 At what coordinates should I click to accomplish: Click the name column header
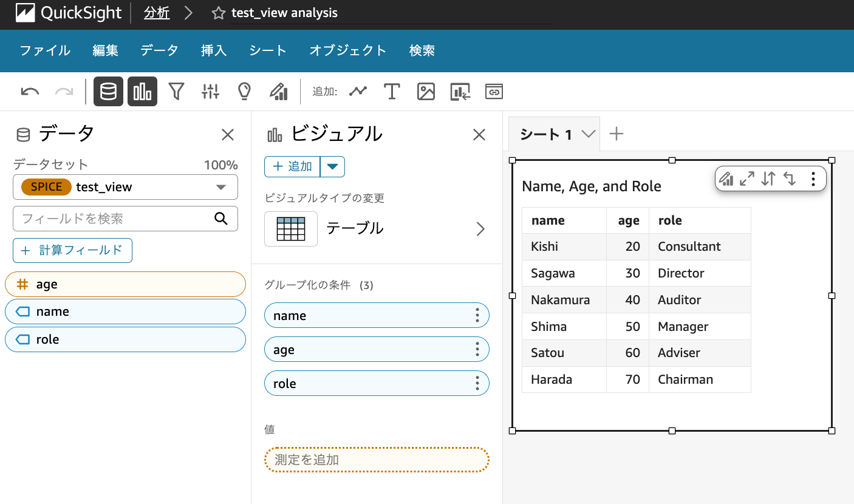564,220
